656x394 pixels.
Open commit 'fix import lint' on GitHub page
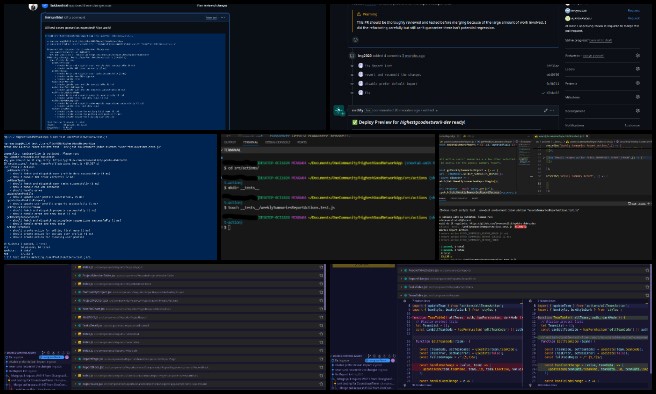378,66
